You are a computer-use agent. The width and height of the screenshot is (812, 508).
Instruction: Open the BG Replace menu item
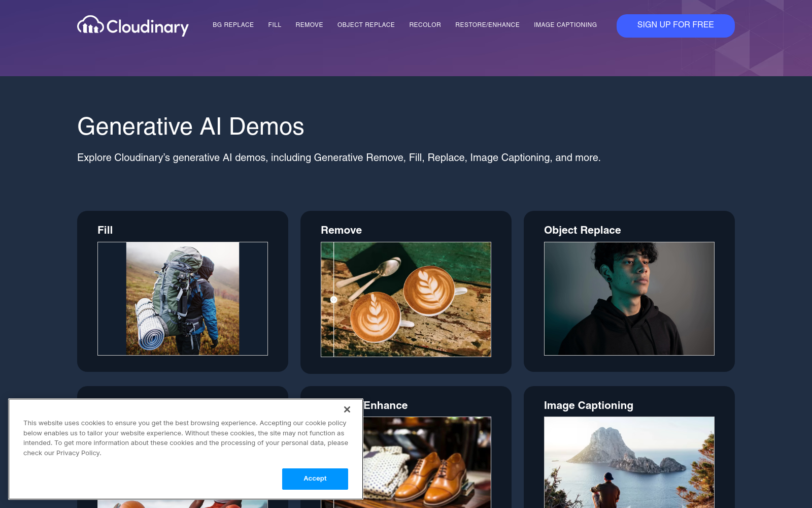tap(233, 25)
